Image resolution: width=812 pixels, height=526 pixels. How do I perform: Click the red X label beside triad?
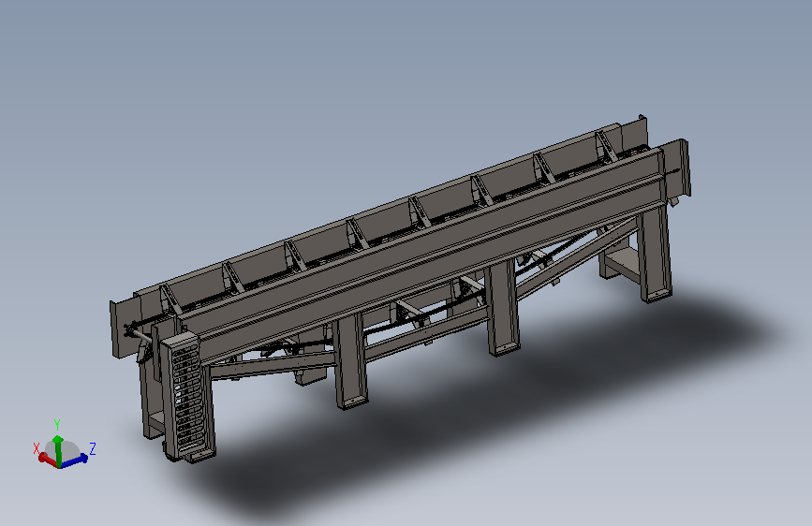point(37,448)
